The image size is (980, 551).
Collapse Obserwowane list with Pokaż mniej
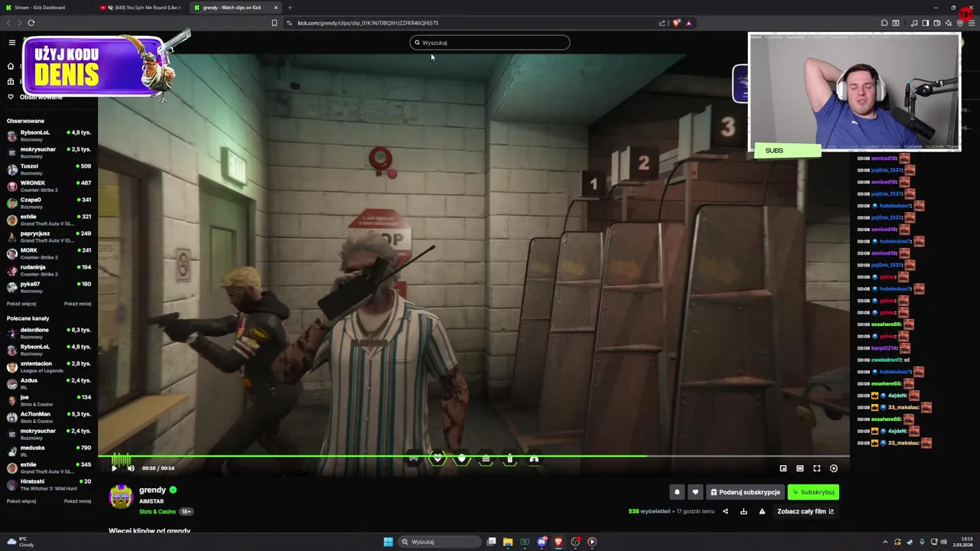[77, 304]
